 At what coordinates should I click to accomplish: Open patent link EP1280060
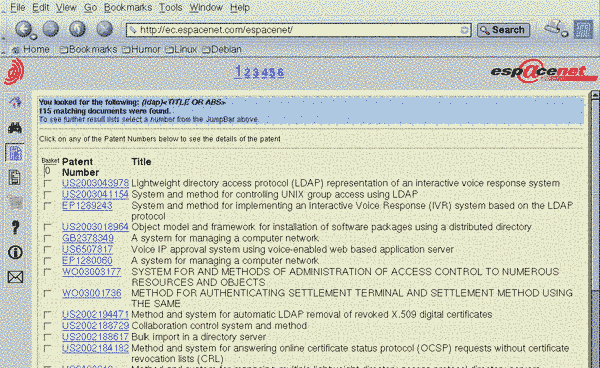[87, 261]
